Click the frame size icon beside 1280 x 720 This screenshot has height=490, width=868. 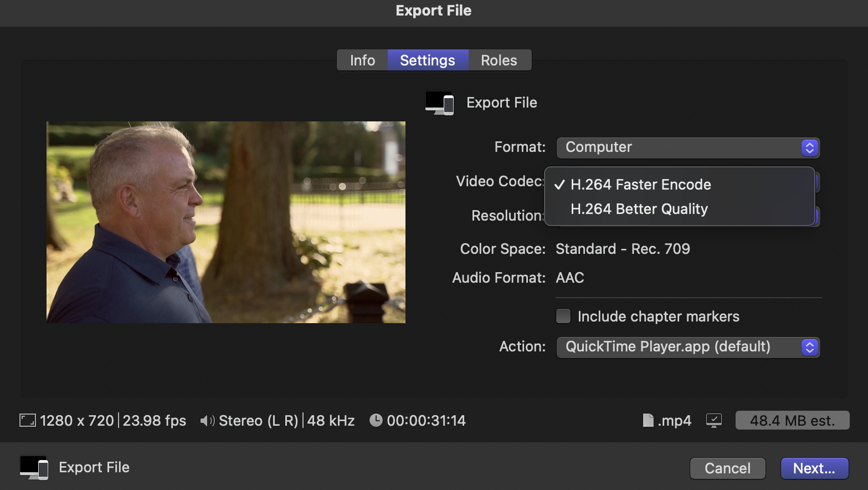(28, 420)
